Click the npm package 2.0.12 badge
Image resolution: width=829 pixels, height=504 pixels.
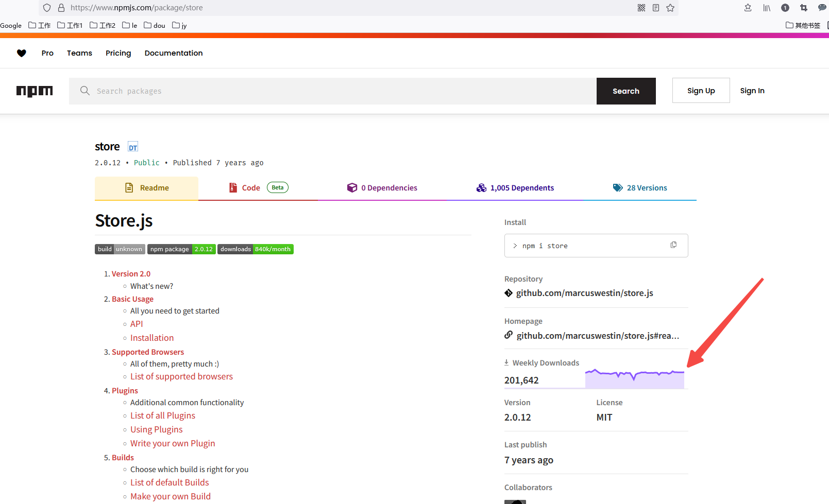[x=181, y=249]
